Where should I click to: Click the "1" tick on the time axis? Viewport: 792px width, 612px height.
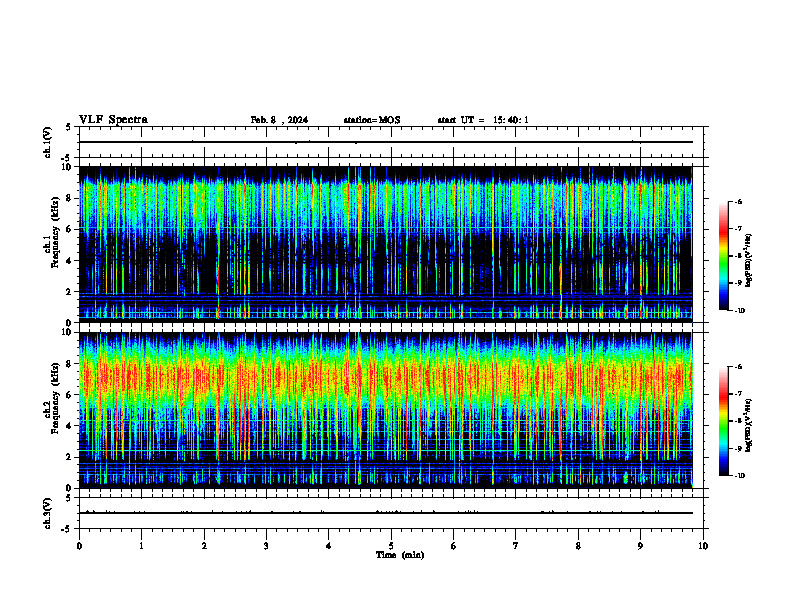point(141,546)
